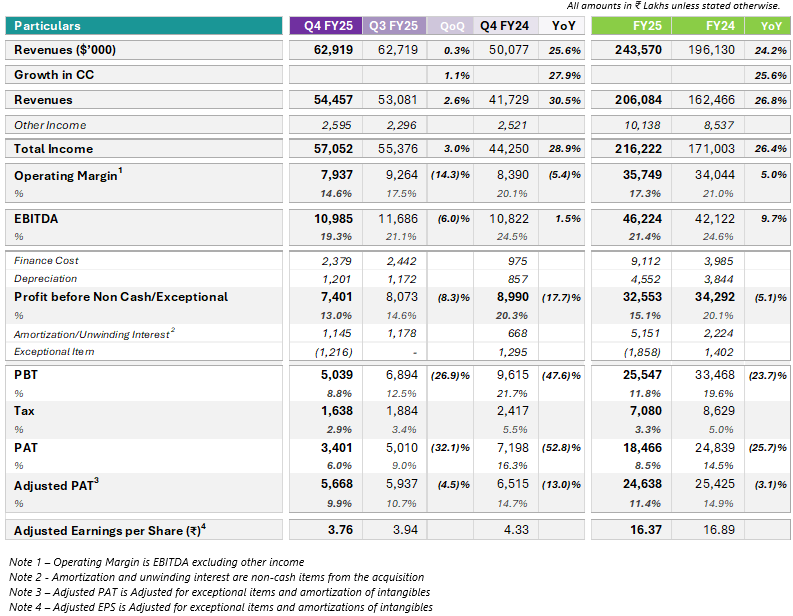This screenshot has height=616, width=793.
Task: Select the Growth in CC row label
Action: click(54, 75)
